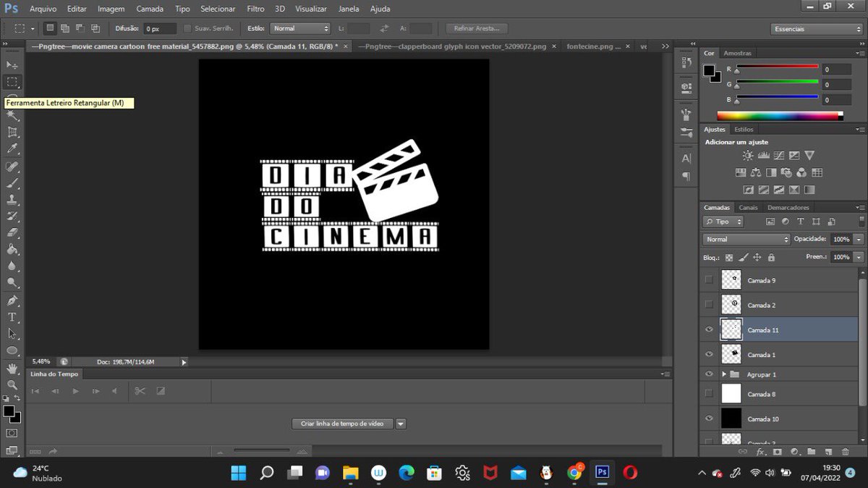Click the Camada 8 layer thumbnail
The width and height of the screenshot is (868, 488).
coord(730,393)
